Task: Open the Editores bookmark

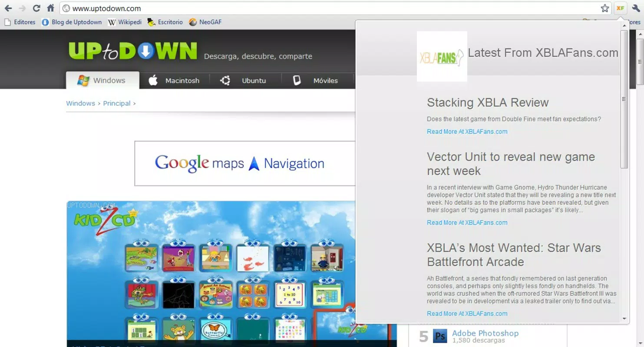Action: tap(20, 22)
